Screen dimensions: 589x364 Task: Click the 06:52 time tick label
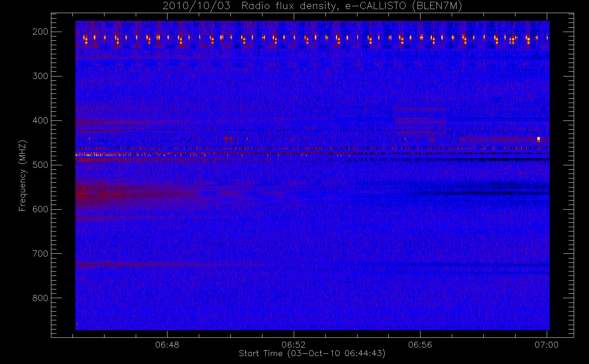tap(293, 345)
